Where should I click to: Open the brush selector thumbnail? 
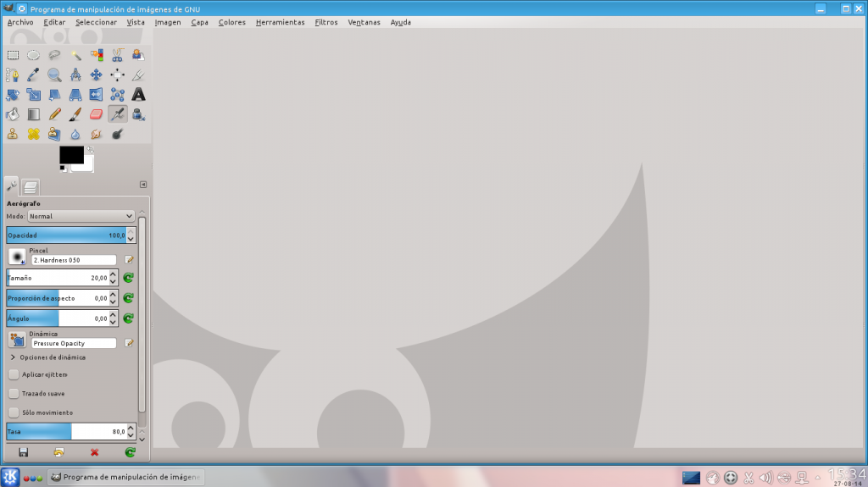pyautogui.click(x=17, y=257)
